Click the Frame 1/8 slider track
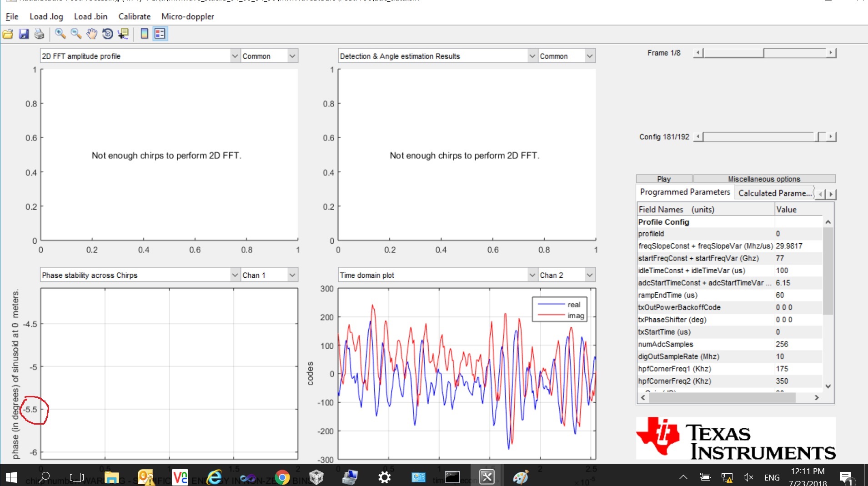This screenshot has width=868, height=486. click(x=765, y=53)
